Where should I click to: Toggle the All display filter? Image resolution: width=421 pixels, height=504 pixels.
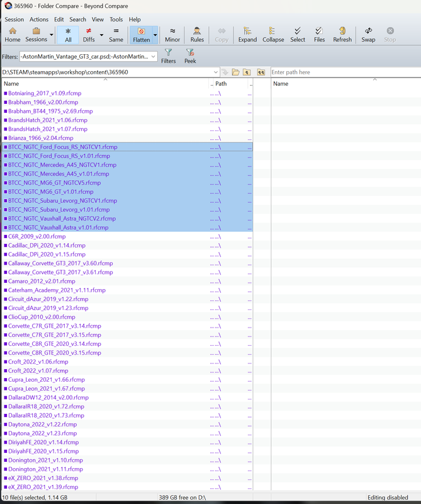(68, 35)
